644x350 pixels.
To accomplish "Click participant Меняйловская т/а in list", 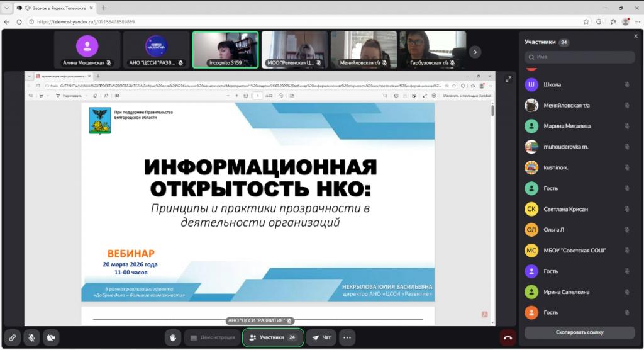I will click(x=579, y=106).
